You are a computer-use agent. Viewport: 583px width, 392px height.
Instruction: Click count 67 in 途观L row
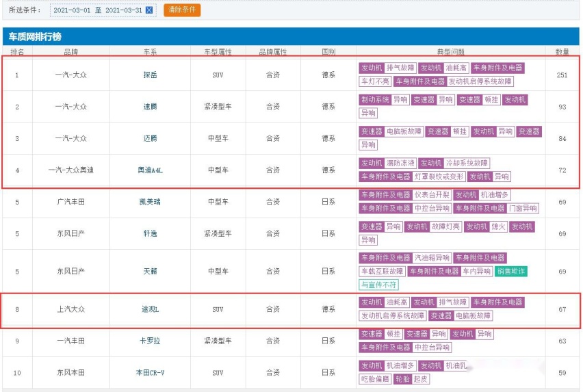[562, 309]
